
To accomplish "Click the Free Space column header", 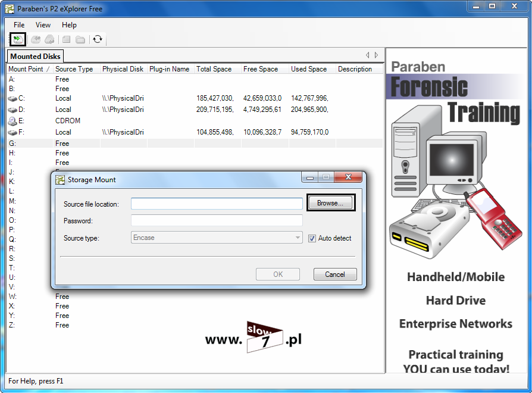I will pos(265,69).
